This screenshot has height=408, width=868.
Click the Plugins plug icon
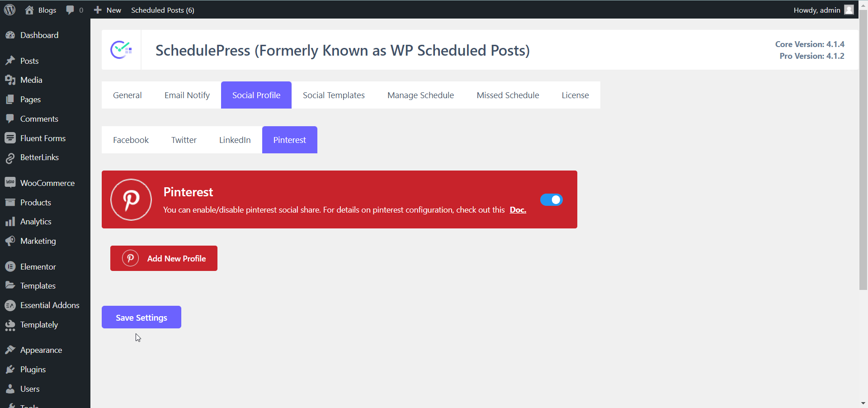point(10,370)
